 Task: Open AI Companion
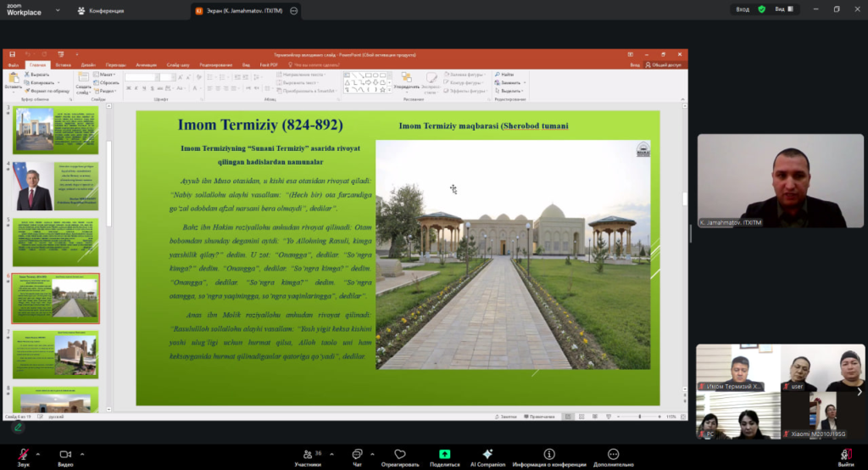click(487, 455)
